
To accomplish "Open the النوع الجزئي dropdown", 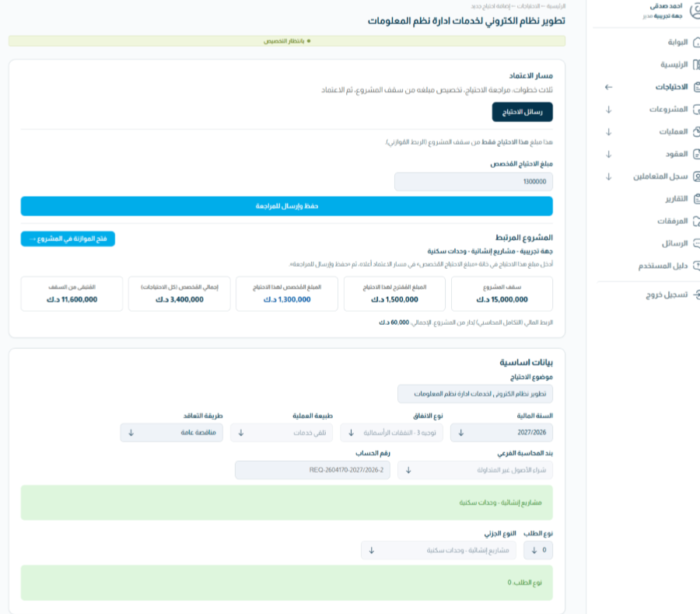I will pyautogui.click(x=439, y=550).
